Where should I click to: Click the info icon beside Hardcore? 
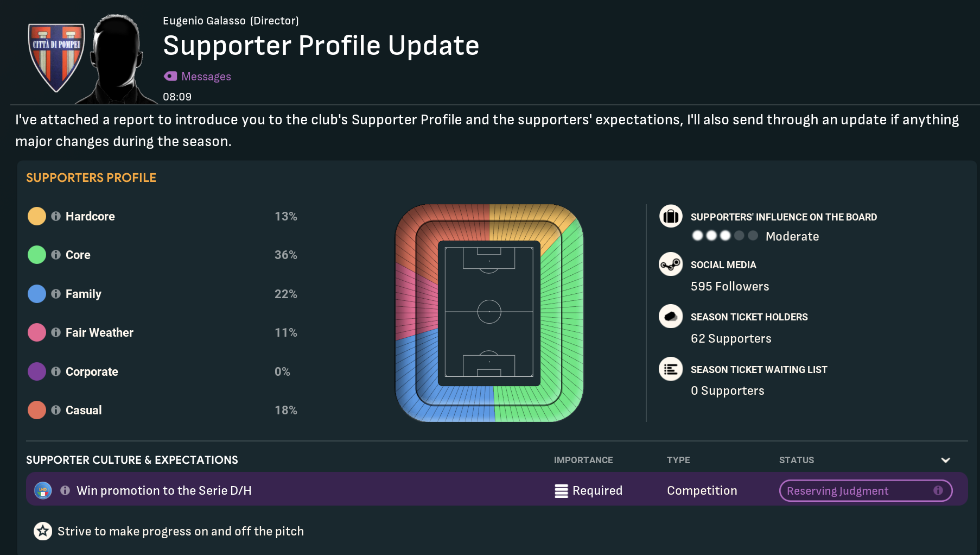[x=56, y=216]
